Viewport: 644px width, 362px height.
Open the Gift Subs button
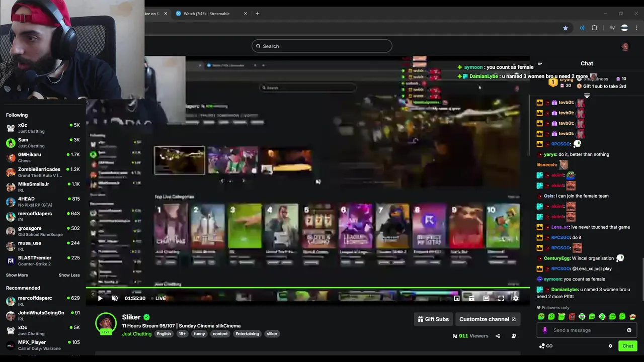point(433,319)
